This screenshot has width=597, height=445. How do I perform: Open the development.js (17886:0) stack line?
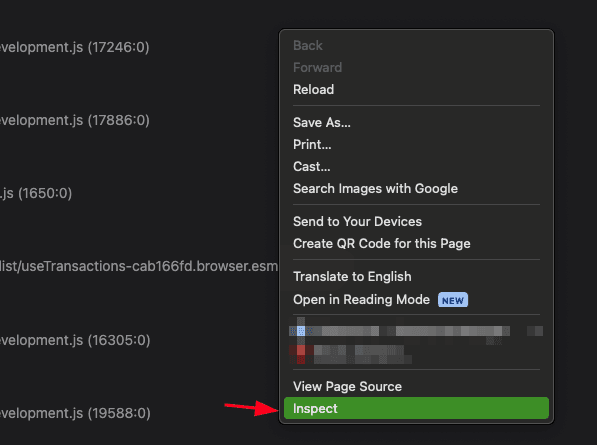click(x=74, y=120)
